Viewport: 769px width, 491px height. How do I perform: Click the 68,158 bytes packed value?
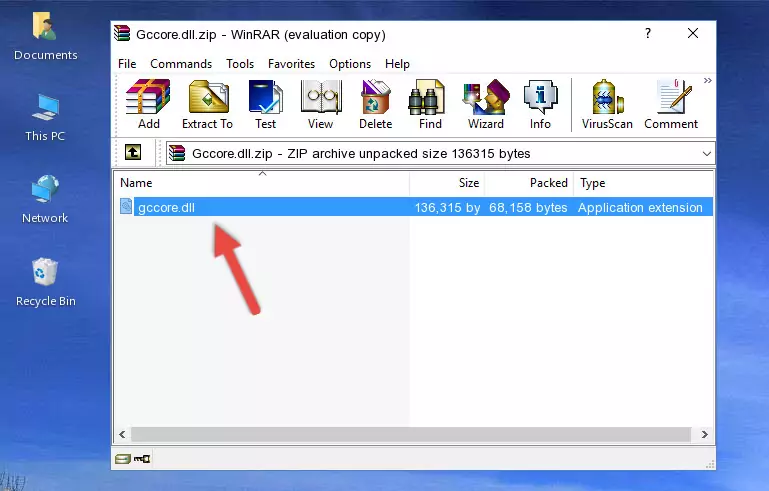[x=528, y=207]
